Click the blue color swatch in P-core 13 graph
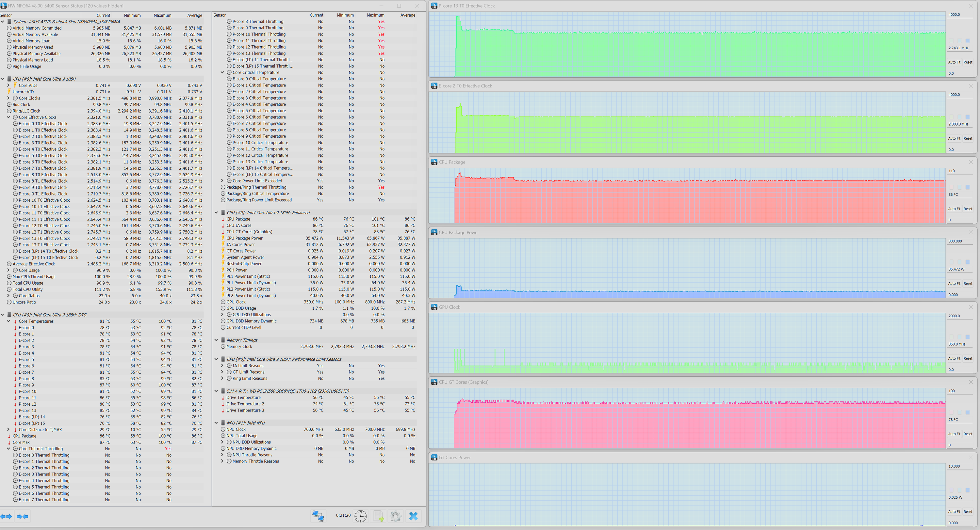Image resolution: width=980 pixels, height=530 pixels. pyautogui.click(x=968, y=41)
